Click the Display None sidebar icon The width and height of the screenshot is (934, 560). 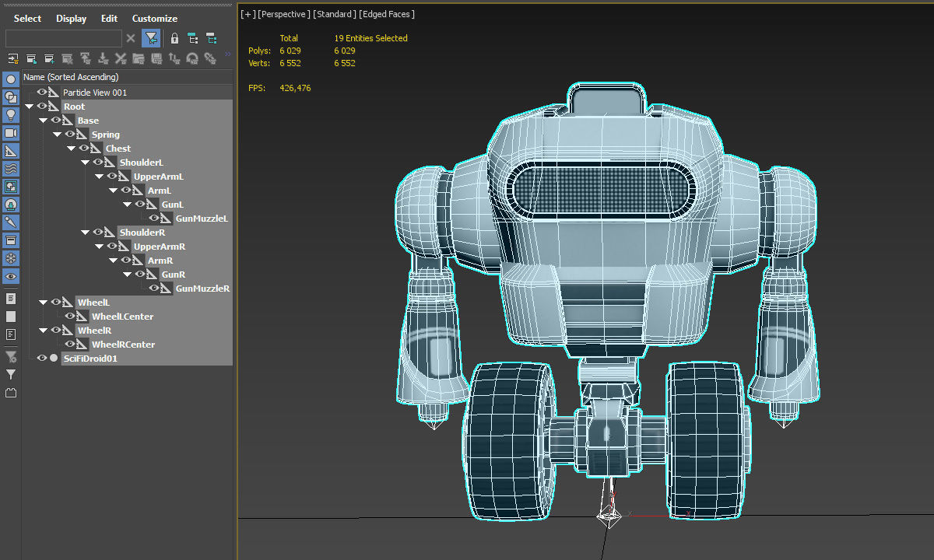click(11, 317)
